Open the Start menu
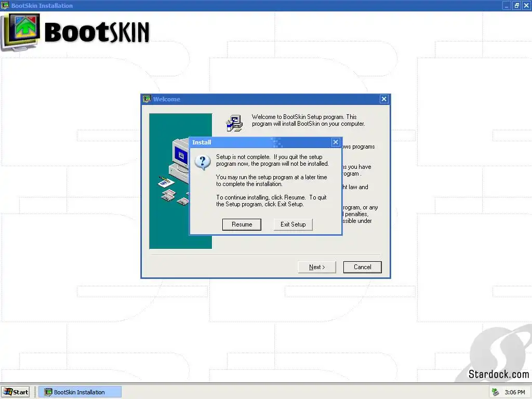The width and height of the screenshot is (532, 399). pos(16,392)
